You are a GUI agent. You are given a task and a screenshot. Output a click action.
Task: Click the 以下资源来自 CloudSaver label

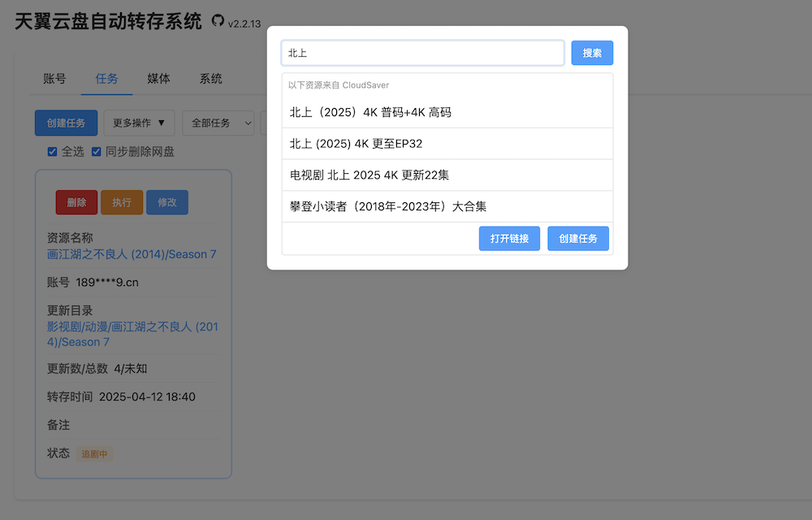pyautogui.click(x=339, y=85)
